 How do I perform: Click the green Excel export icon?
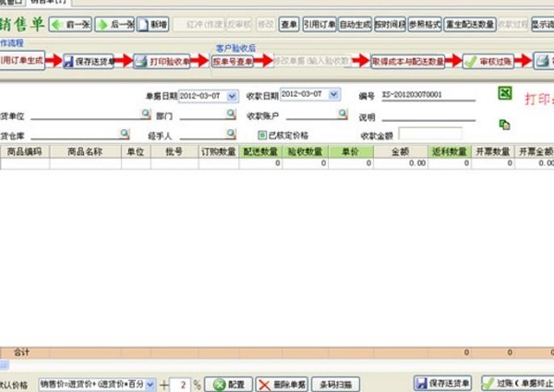(x=505, y=93)
